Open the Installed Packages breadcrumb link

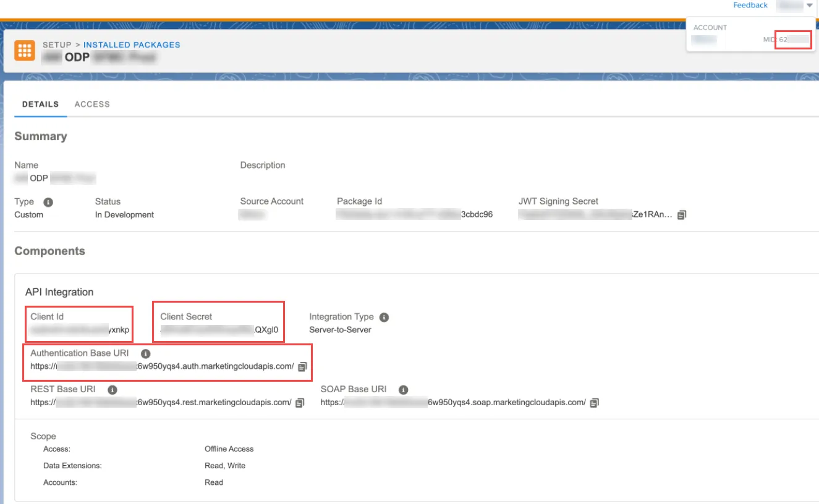[132, 45]
